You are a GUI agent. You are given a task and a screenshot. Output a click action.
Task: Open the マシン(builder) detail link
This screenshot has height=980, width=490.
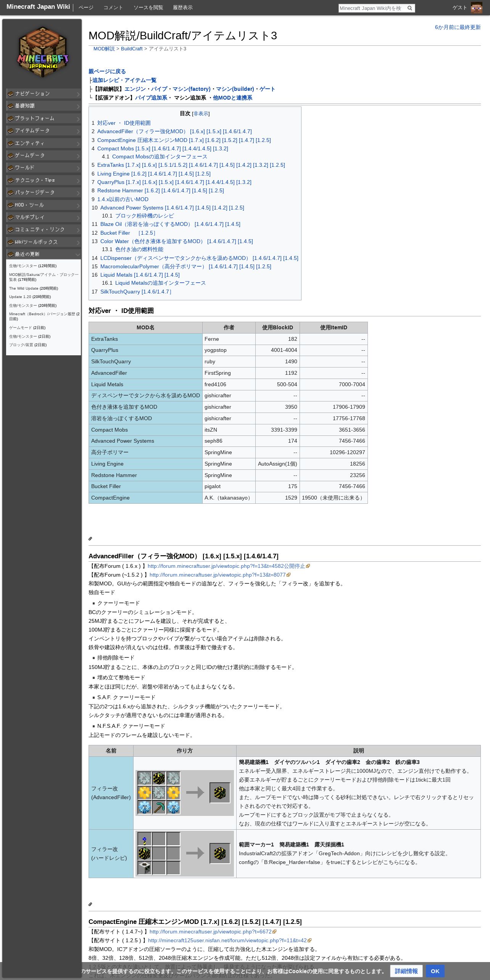(x=235, y=89)
